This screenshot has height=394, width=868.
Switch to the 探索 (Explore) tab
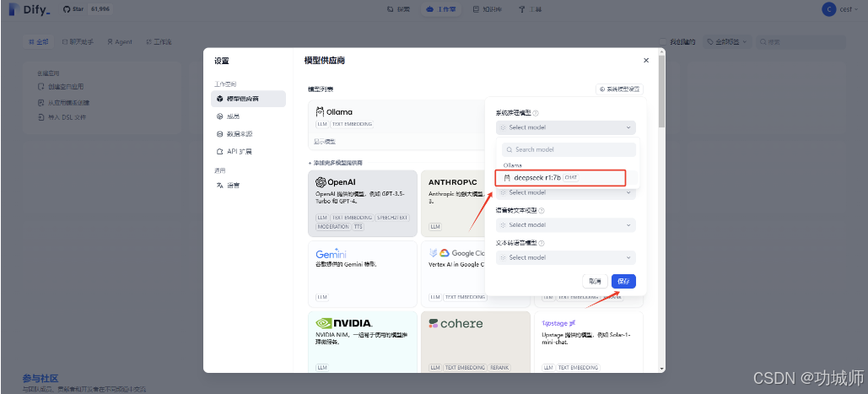[x=398, y=9]
